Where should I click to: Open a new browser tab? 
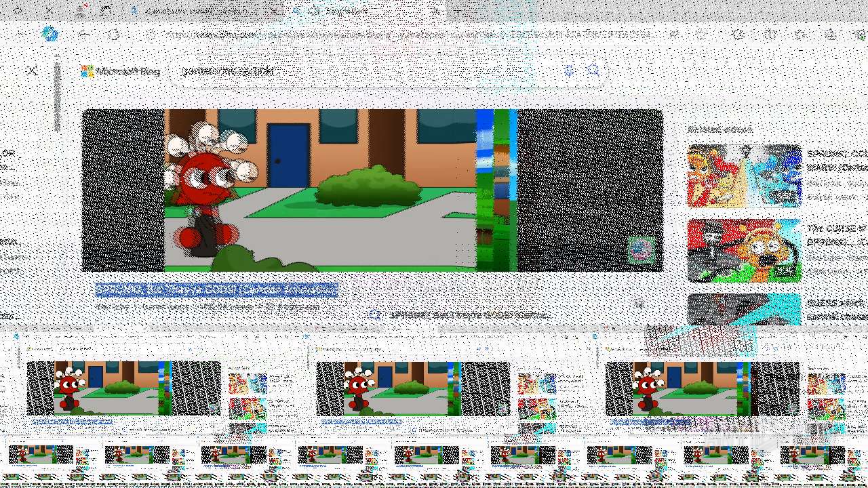460,11
